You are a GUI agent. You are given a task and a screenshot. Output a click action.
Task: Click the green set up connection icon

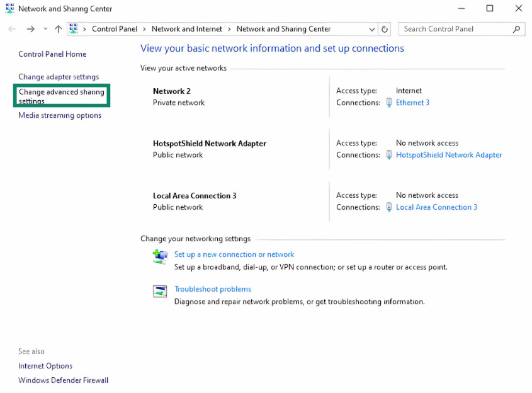point(161,256)
